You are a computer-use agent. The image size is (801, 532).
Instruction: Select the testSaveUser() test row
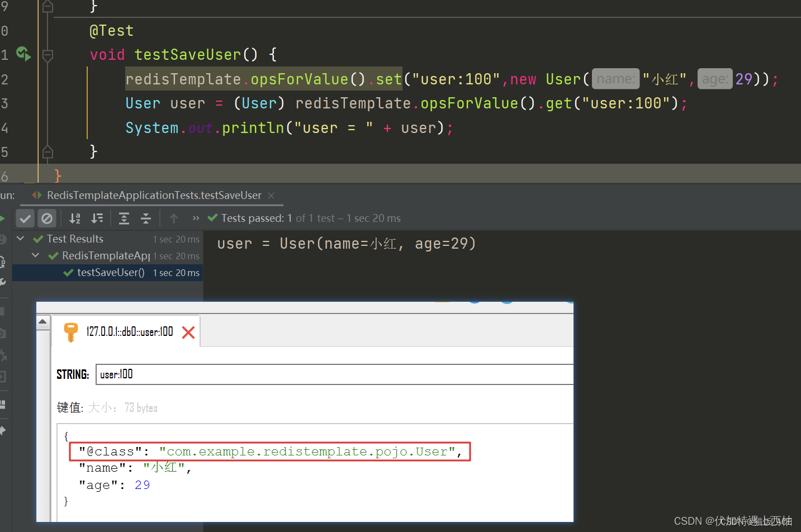[x=107, y=272]
